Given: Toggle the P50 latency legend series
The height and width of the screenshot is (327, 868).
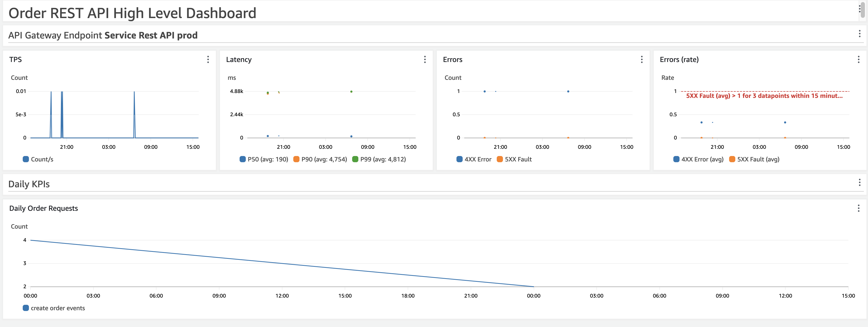Looking at the screenshot, I should (264, 159).
